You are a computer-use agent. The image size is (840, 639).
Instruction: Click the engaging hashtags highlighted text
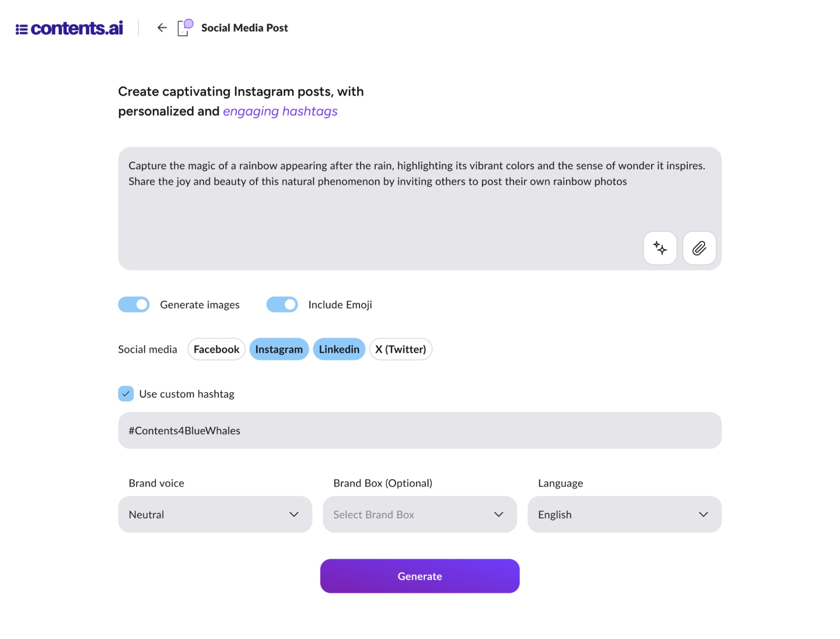pos(279,111)
